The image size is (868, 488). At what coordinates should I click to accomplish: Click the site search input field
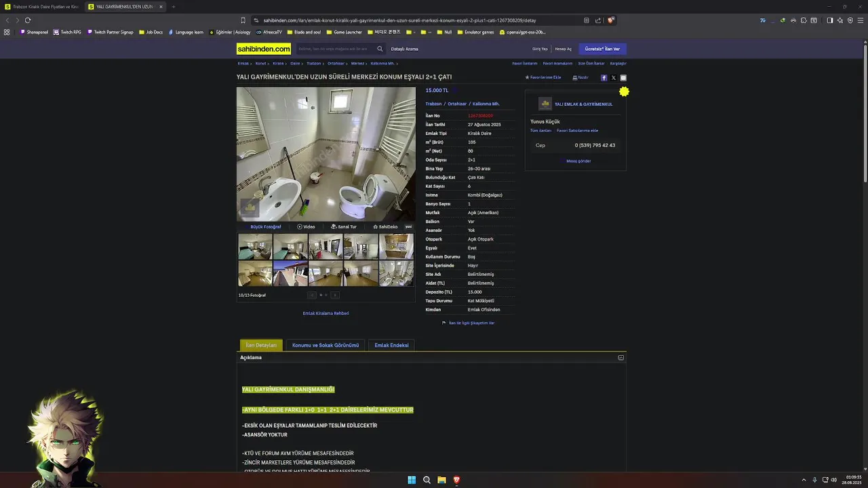click(336, 49)
